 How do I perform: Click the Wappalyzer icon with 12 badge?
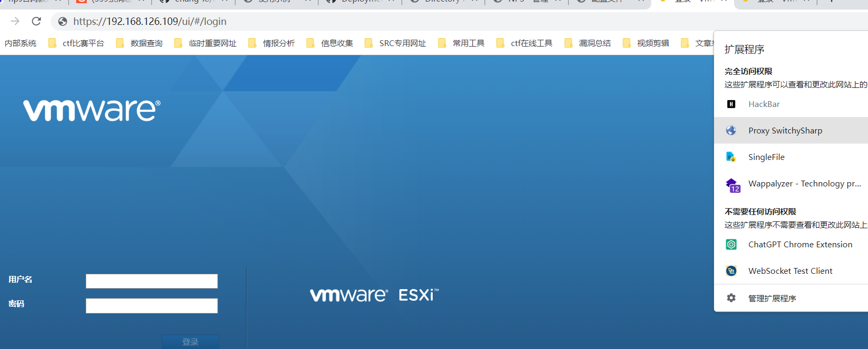click(x=733, y=185)
